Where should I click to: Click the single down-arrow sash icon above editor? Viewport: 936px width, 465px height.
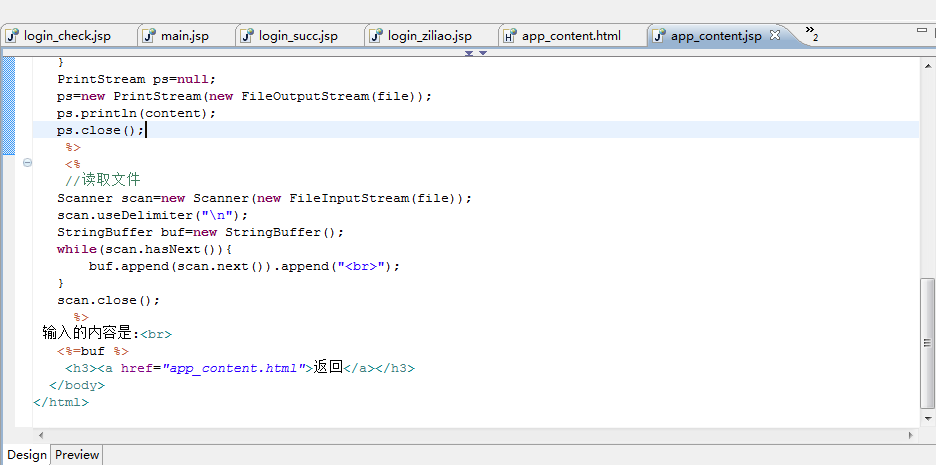[483, 53]
